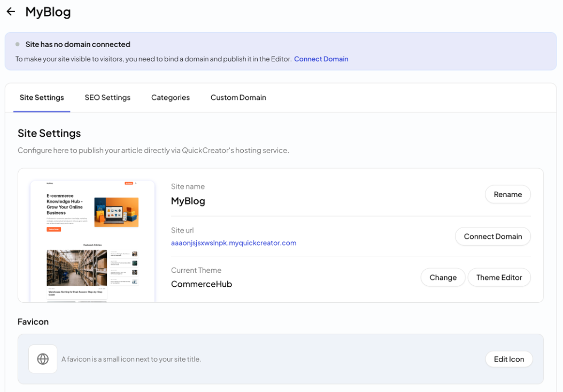Viewport: 563px width, 392px height.
Task: Follow the Connect Domain link in banner
Action: pyautogui.click(x=321, y=59)
